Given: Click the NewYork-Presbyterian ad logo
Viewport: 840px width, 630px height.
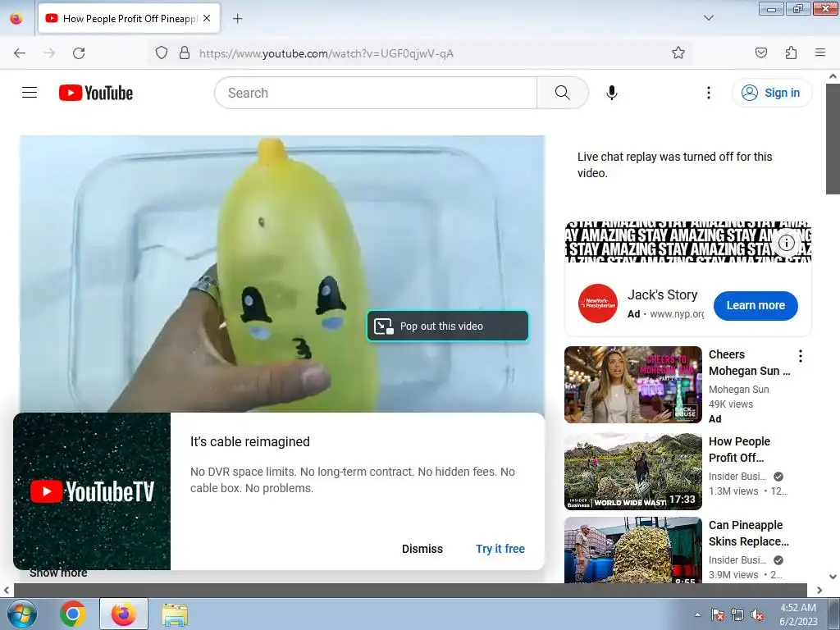Looking at the screenshot, I should pos(598,304).
